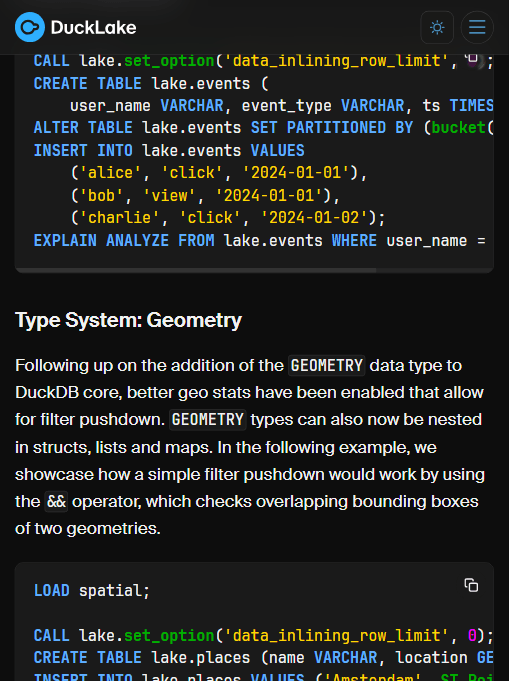
Task: Click the 'Type System: Geometry' heading
Action: click(x=128, y=321)
